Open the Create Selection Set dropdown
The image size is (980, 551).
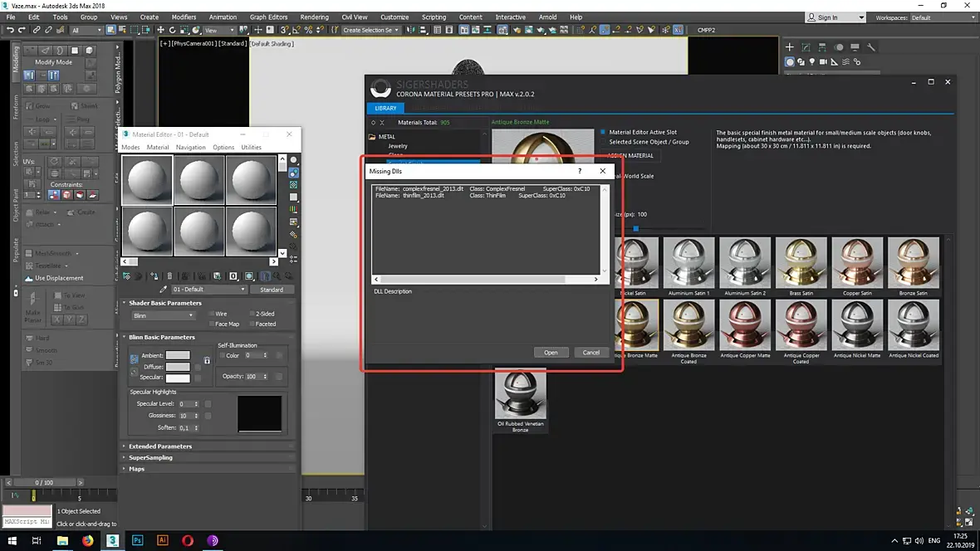pos(370,30)
